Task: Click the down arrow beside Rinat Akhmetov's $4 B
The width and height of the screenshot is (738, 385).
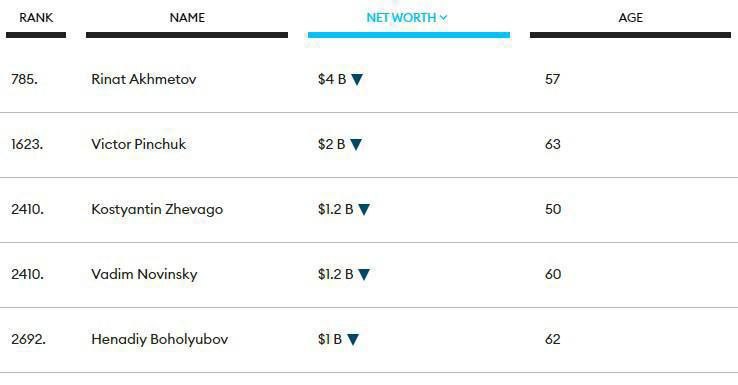Action: pyautogui.click(x=357, y=80)
